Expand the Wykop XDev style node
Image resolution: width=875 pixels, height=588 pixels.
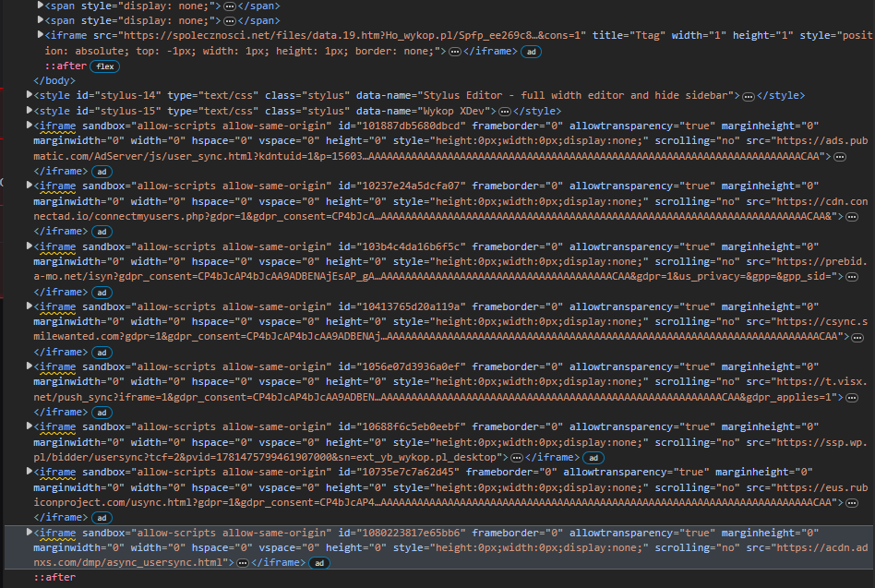(x=30, y=110)
